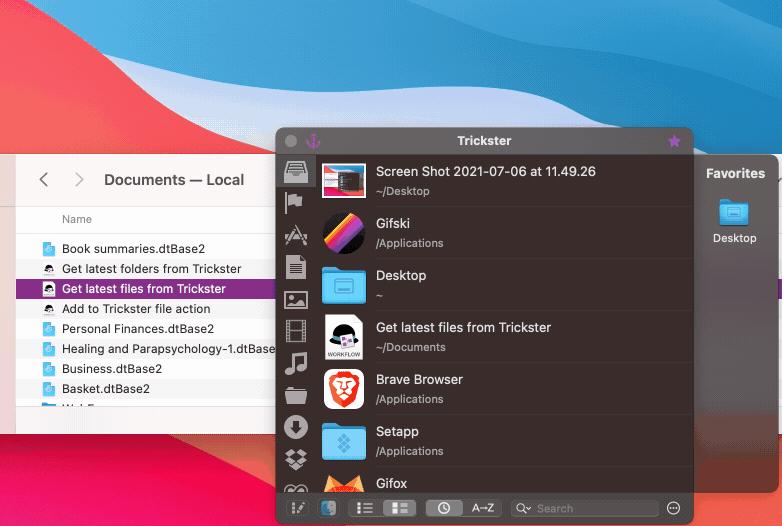The width and height of the screenshot is (782, 526).
Task: Open the edit filters pencil button
Action: click(x=298, y=508)
